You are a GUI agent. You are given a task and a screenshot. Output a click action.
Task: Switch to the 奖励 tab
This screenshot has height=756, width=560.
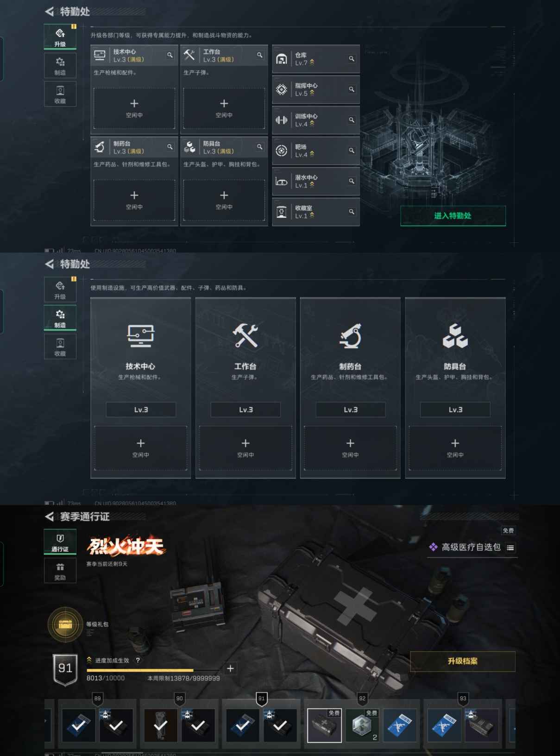point(60,570)
